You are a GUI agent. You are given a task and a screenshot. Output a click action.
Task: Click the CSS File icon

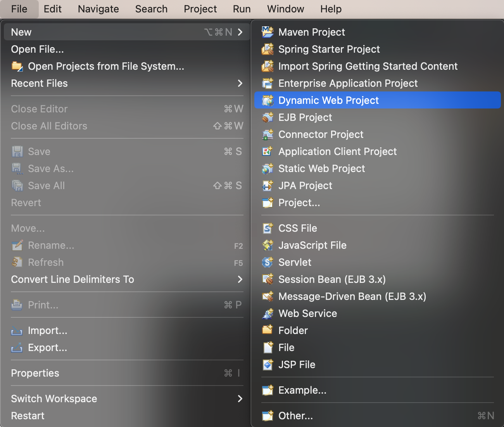tap(268, 228)
